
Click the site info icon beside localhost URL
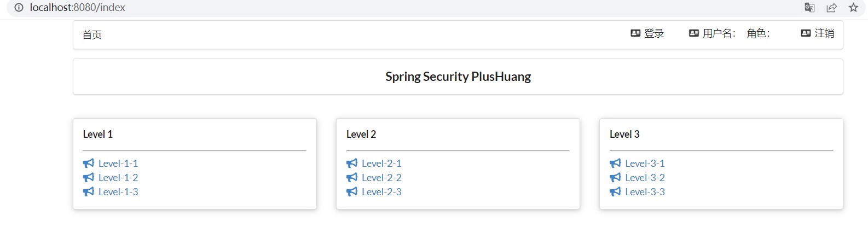click(x=19, y=8)
